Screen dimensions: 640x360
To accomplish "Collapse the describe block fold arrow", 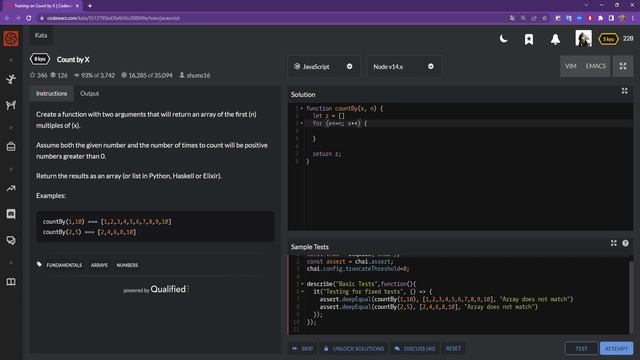I will pyautogui.click(x=302, y=284).
